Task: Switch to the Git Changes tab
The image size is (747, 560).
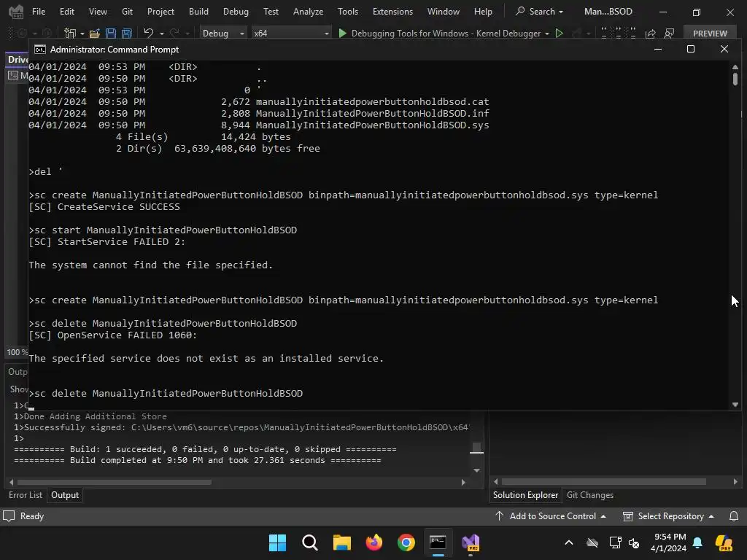Action: 589,495
